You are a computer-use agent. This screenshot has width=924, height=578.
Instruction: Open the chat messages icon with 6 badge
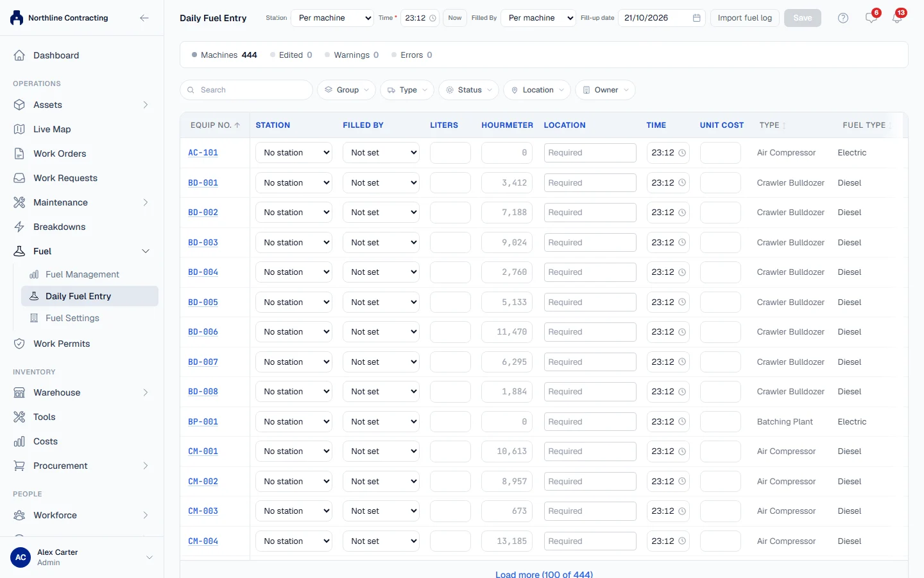coord(871,18)
